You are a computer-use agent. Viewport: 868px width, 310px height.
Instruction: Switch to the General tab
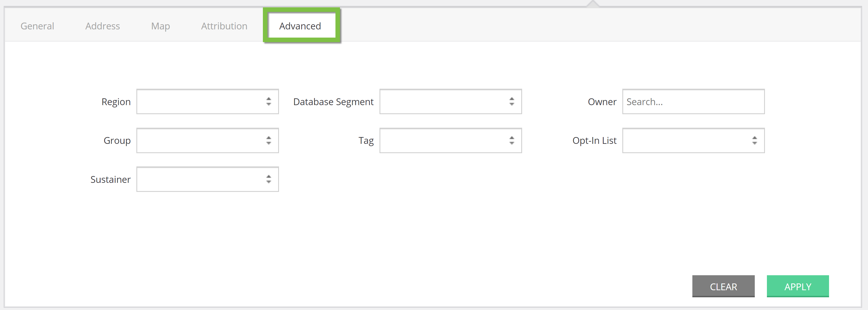click(37, 26)
